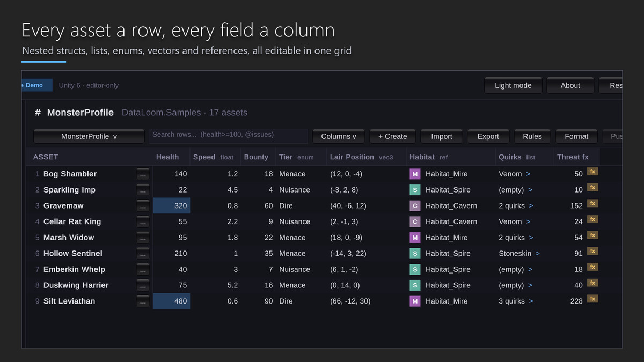Click the Tier enum column header
The image size is (644, 362).
click(296, 157)
